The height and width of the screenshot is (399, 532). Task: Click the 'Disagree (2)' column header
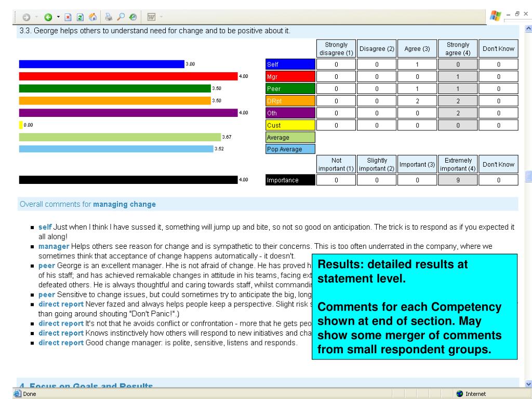click(377, 48)
